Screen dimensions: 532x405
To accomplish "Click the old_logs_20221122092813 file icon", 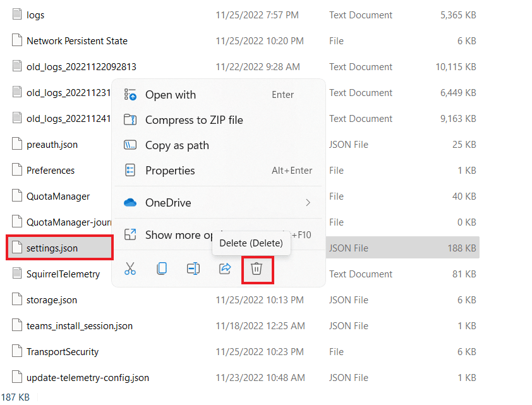I will click(17, 66).
